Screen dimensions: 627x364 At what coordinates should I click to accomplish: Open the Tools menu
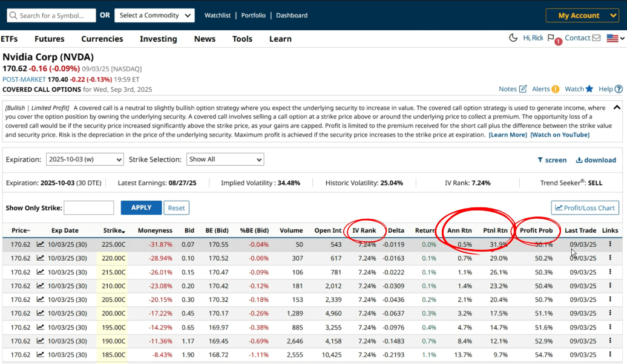point(242,39)
